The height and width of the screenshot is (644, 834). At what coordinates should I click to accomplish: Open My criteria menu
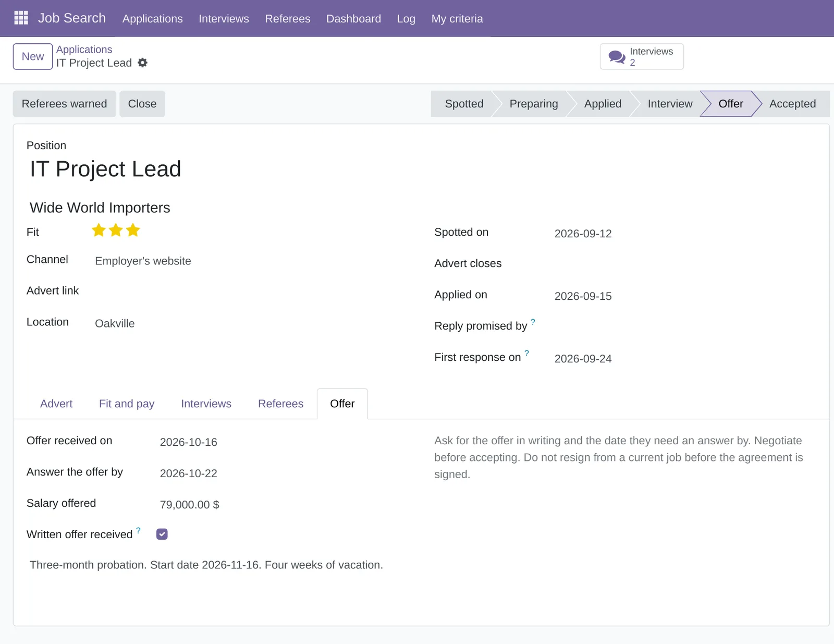pyautogui.click(x=457, y=18)
